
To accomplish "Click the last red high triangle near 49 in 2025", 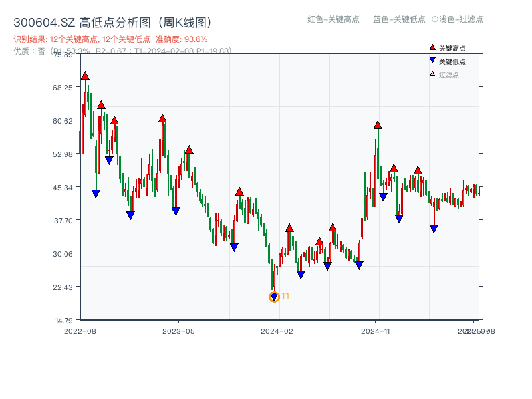I will (x=418, y=170).
